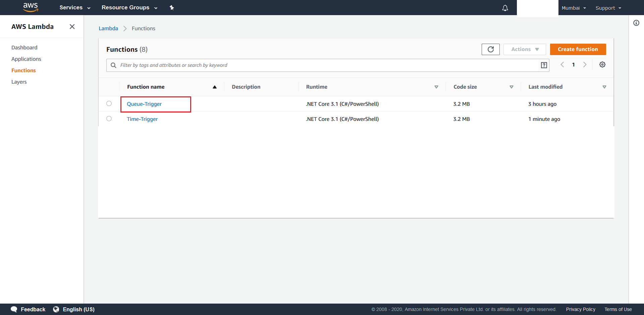Open table preferences gear icon
Viewport: 644px width, 315px height.
pos(602,64)
